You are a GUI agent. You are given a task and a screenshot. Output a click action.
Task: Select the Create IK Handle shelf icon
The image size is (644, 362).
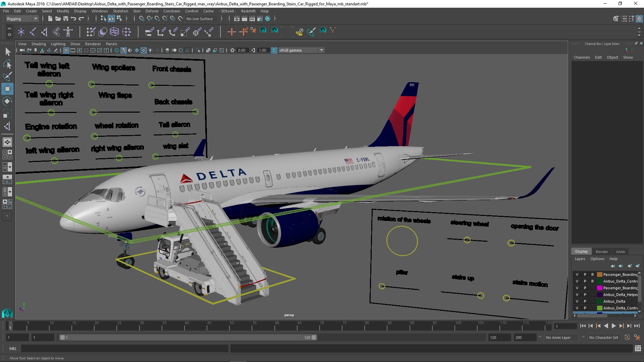click(44, 32)
